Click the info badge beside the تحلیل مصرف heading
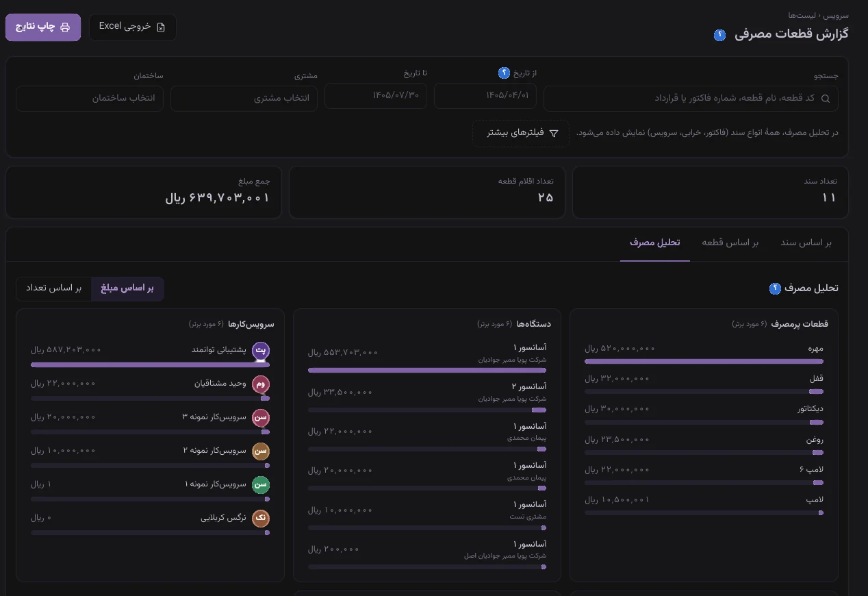Image resolution: width=868 pixels, height=596 pixels. click(x=775, y=288)
